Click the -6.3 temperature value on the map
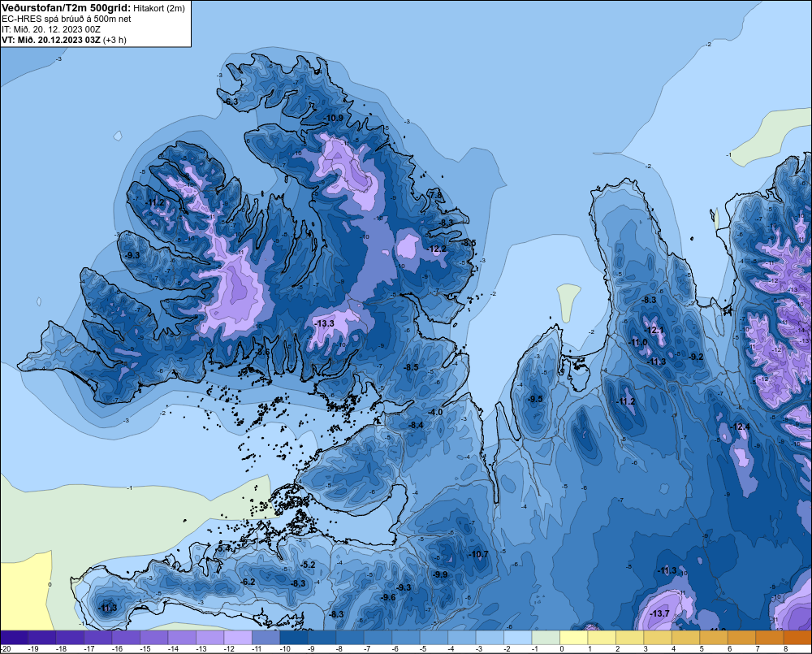The width and height of the screenshot is (812, 654). tap(231, 102)
